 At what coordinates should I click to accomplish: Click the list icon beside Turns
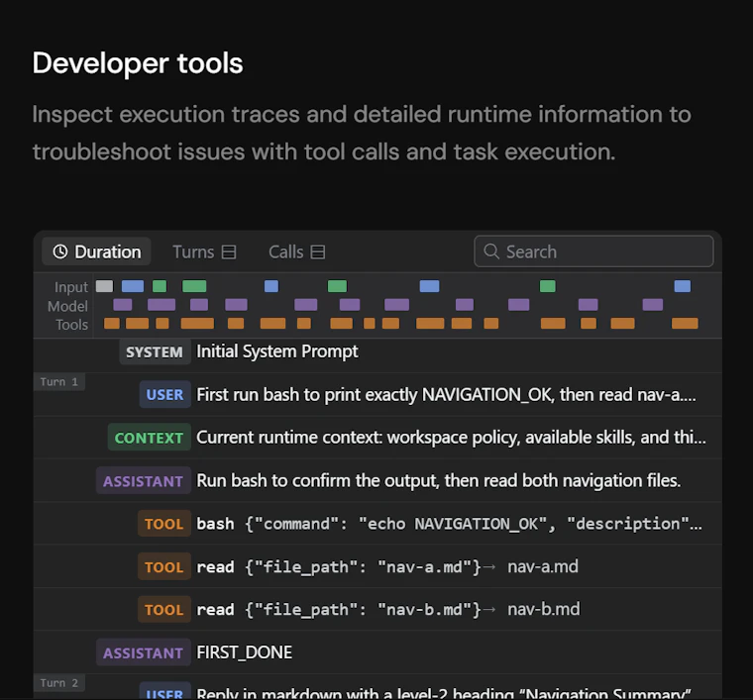229,251
